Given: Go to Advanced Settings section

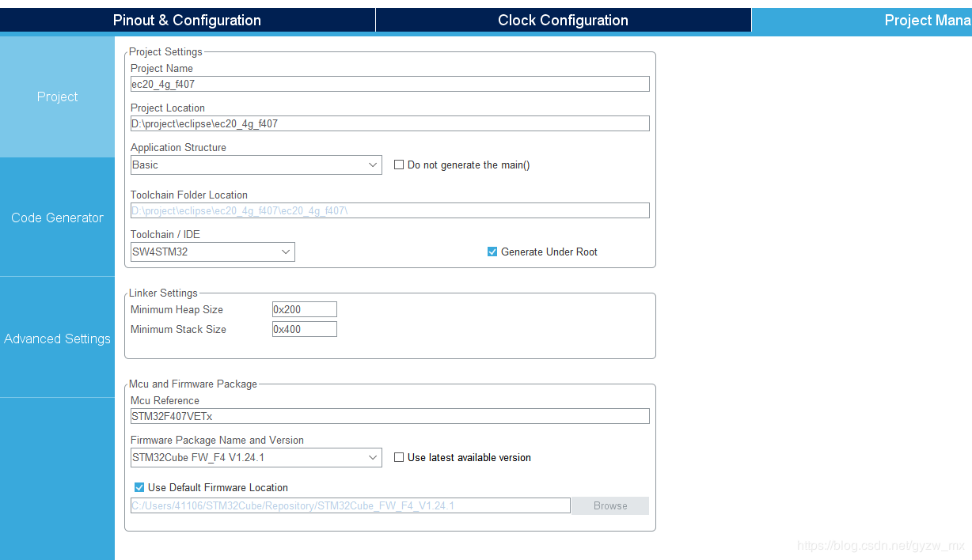Looking at the screenshot, I should pyautogui.click(x=57, y=339).
